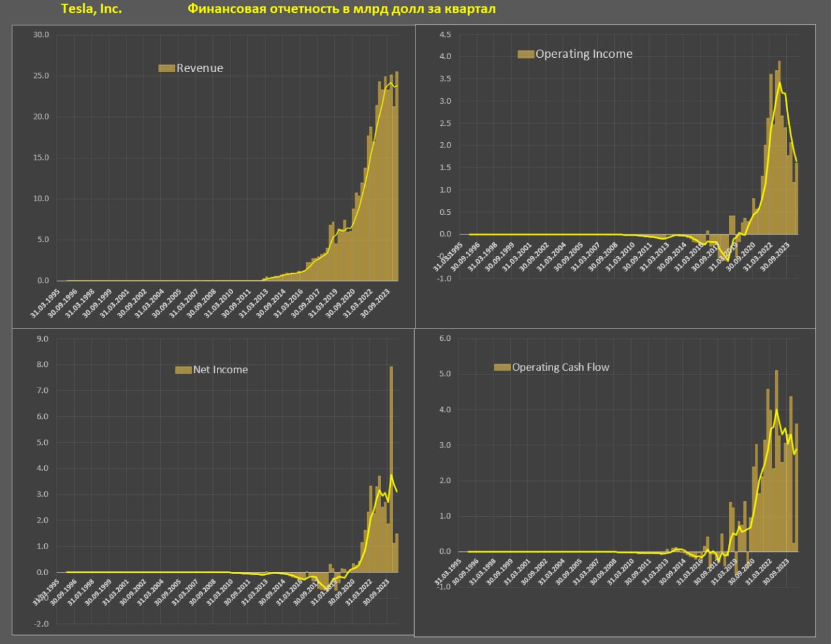Click the 0.5 value on the Operating Income axis
This screenshot has height=644, width=831.
(x=445, y=212)
